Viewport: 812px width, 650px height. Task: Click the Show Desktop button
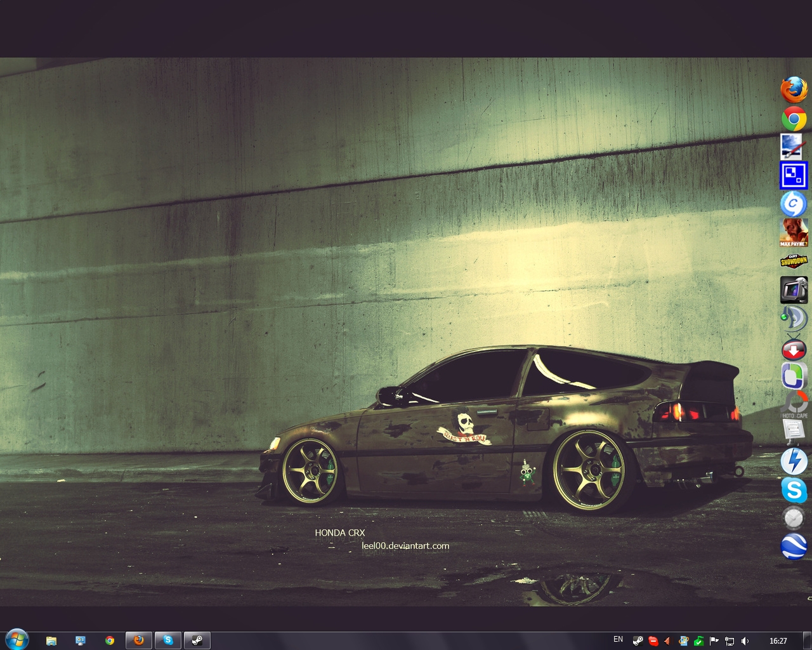pos(807,640)
